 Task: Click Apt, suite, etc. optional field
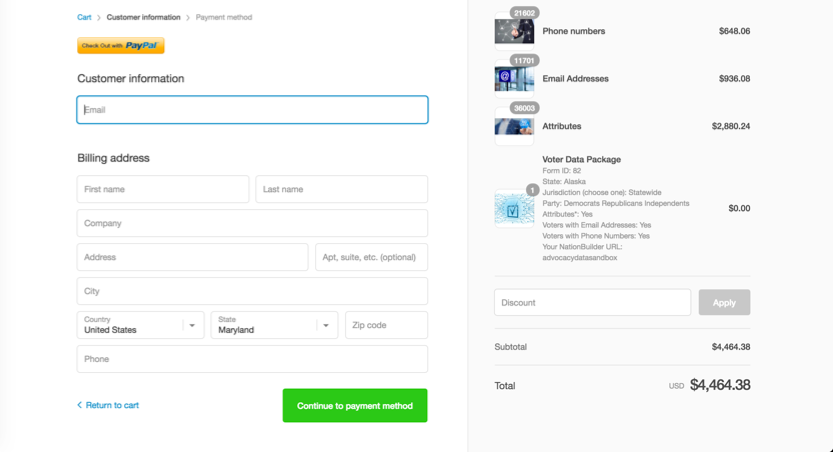371,257
